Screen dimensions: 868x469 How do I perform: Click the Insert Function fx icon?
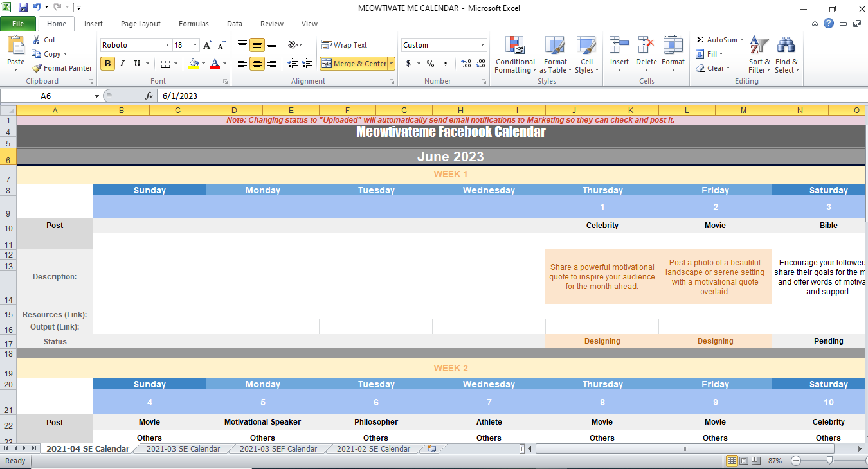coord(149,96)
